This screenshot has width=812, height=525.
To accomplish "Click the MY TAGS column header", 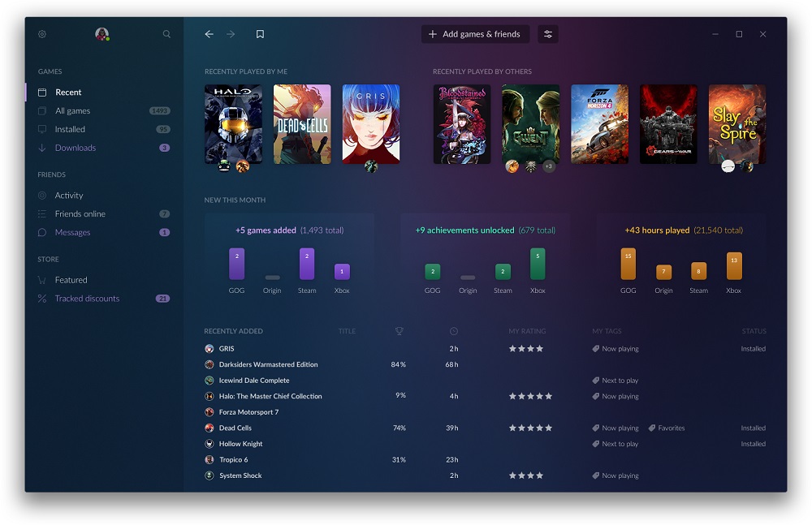I will pyautogui.click(x=607, y=331).
